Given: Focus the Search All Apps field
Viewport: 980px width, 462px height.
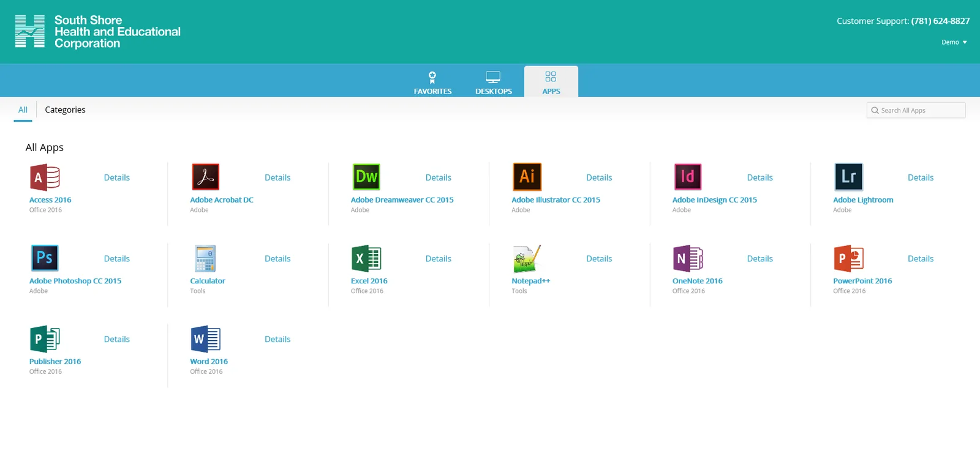Looking at the screenshot, I should (916, 110).
